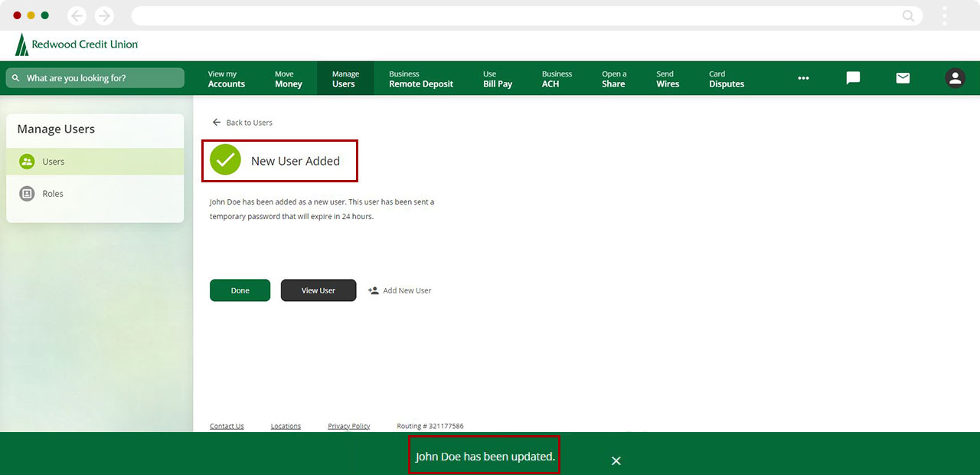Click the search magnifier in the lookup bar

tap(16, 78)
